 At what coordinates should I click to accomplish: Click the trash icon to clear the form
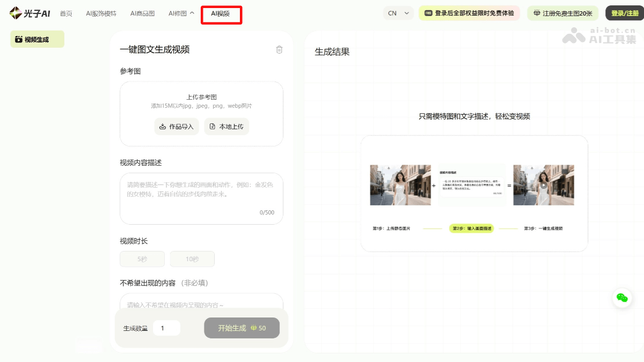(279, 50)
